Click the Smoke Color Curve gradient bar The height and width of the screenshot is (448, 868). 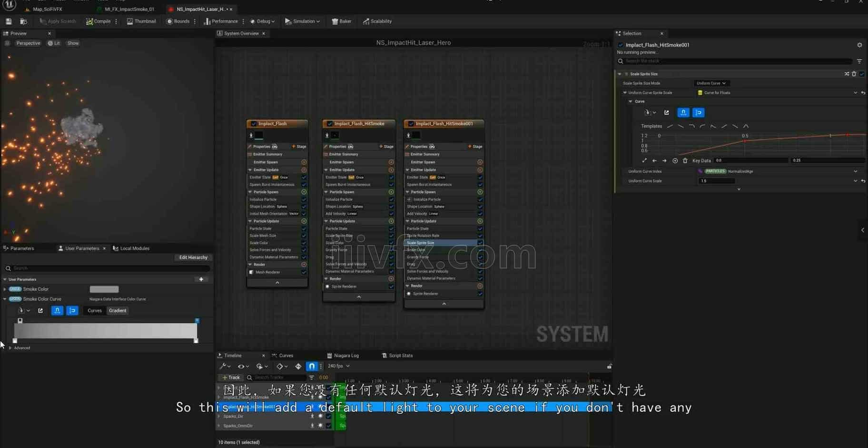105,330
